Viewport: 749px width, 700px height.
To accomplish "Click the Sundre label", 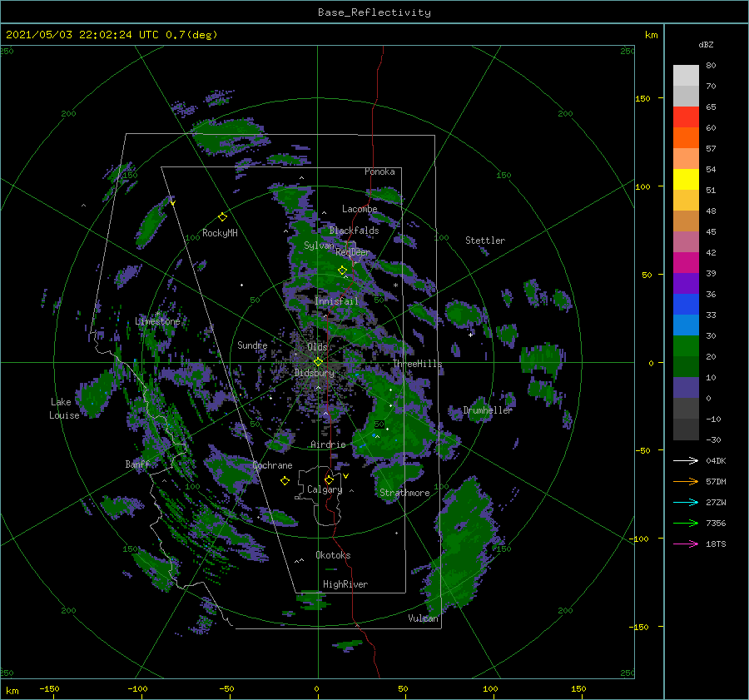I will click(x=252, y=345).
